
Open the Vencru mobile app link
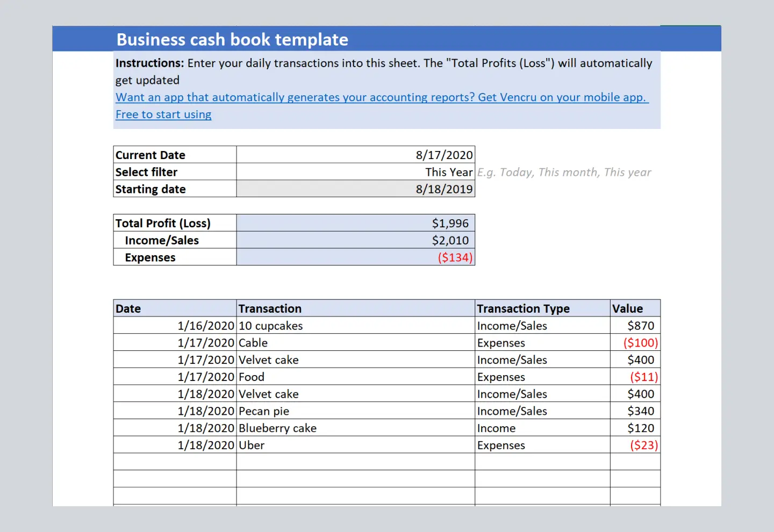(382, 97)
